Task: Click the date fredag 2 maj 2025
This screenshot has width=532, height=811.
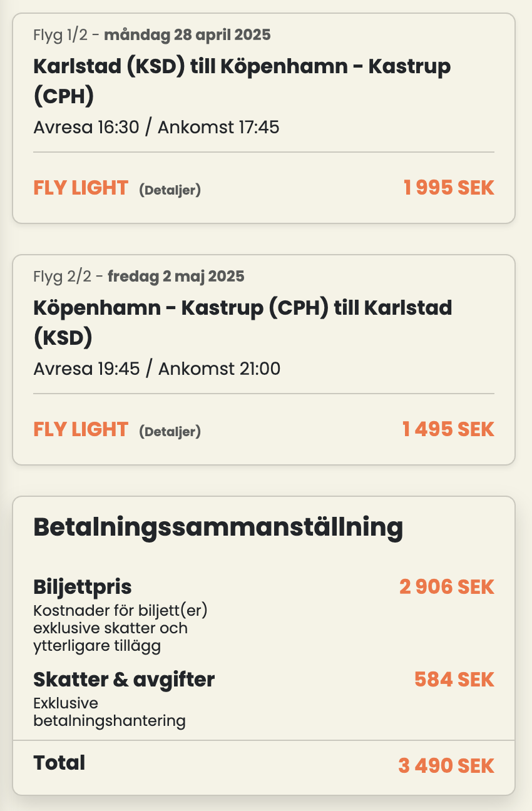Action: tap(176, 276)
